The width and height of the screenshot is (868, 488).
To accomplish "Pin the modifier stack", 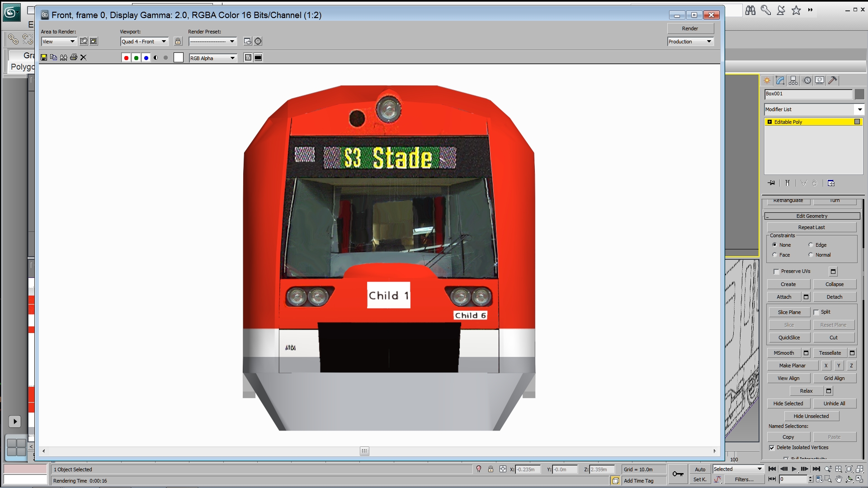I will point(771,183).
